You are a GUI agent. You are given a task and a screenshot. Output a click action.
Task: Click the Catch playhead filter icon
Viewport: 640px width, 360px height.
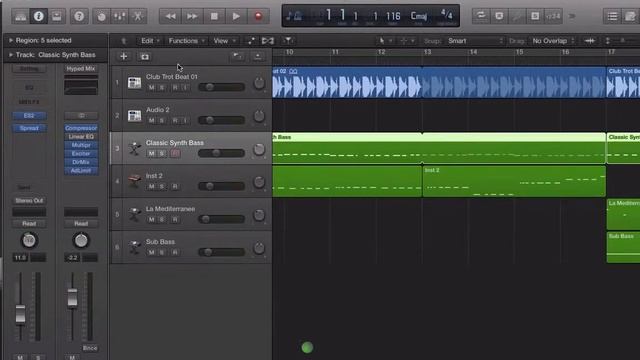288,41
